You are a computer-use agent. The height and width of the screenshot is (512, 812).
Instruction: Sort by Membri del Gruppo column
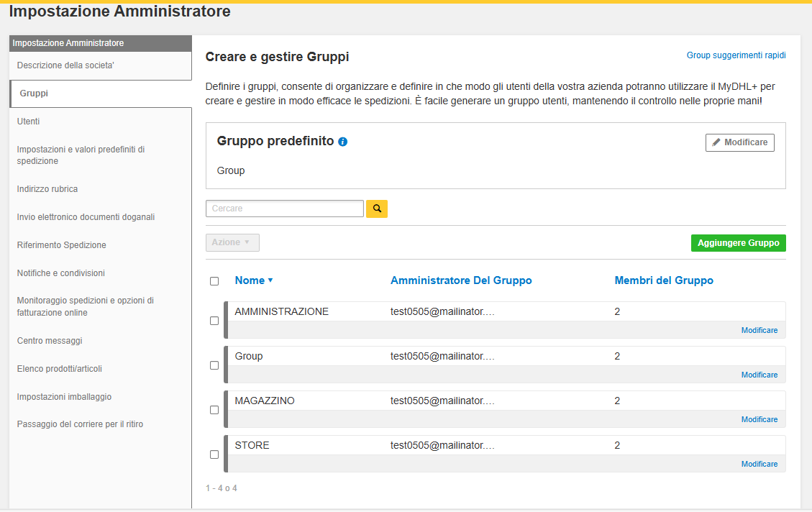coord(663,280)
